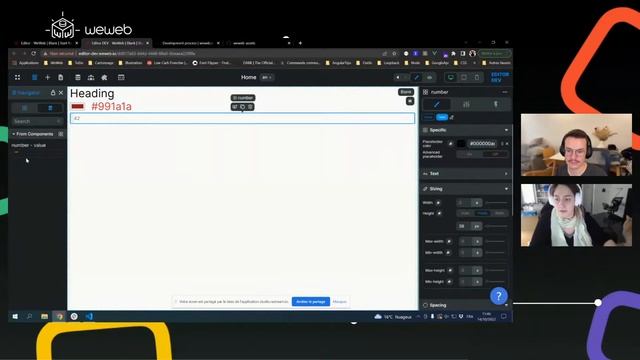640x360 pixels.
Task: Click the number element label tag on canvas
Action: [x=243, y=98]
